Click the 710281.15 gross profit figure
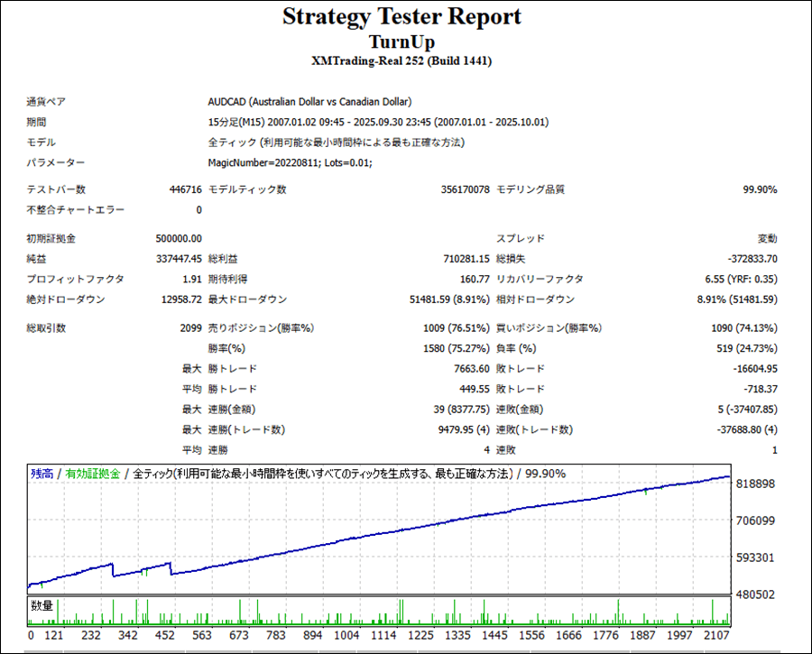 [460, 259]
